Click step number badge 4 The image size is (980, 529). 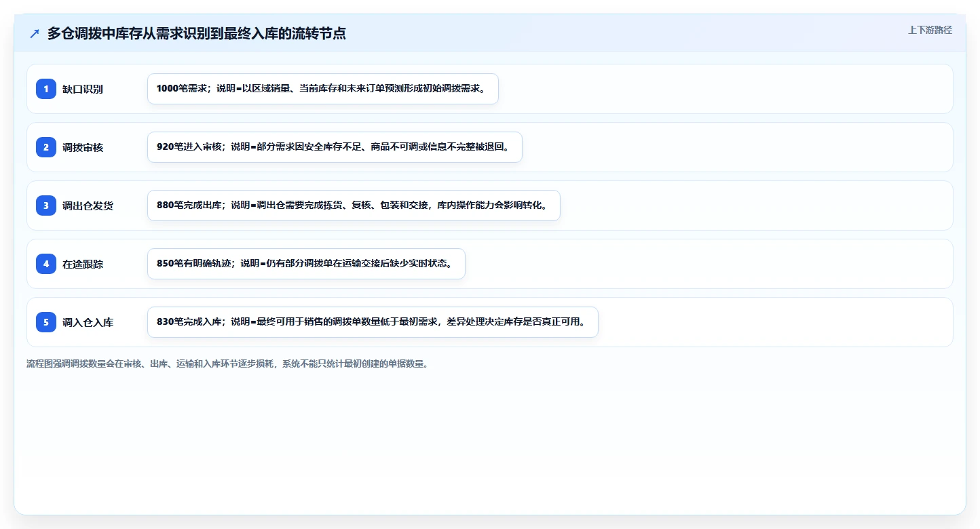(46, 264)
